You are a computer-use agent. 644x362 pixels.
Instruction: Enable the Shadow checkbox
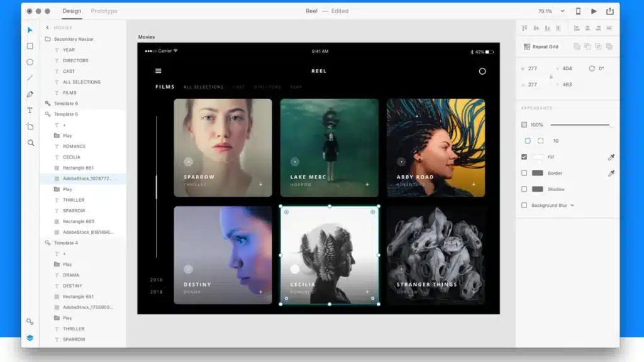524,189
